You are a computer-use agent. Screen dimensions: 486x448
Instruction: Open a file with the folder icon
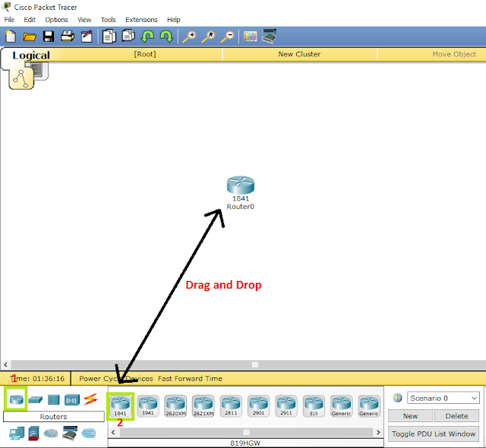[x=30, y=37]
